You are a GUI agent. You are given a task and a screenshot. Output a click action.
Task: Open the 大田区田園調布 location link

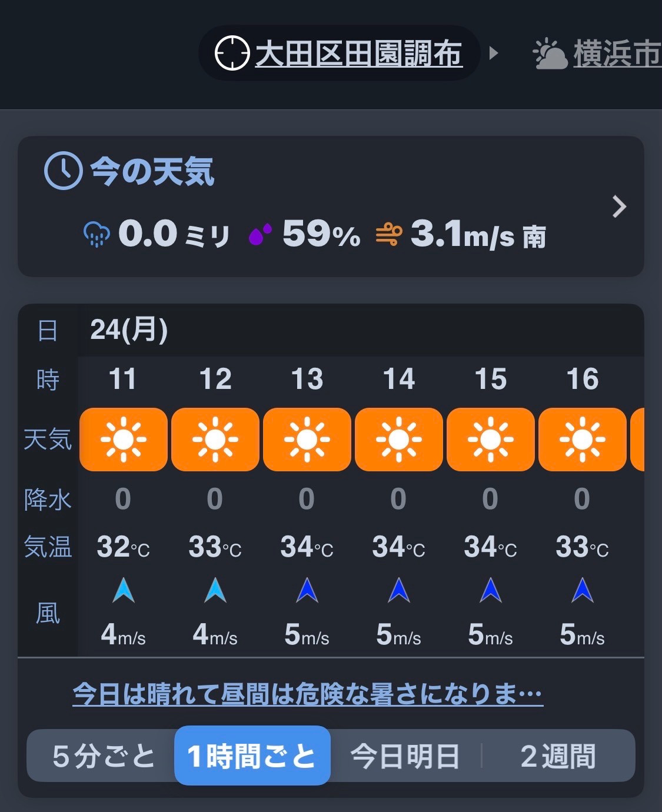(358, 54)
